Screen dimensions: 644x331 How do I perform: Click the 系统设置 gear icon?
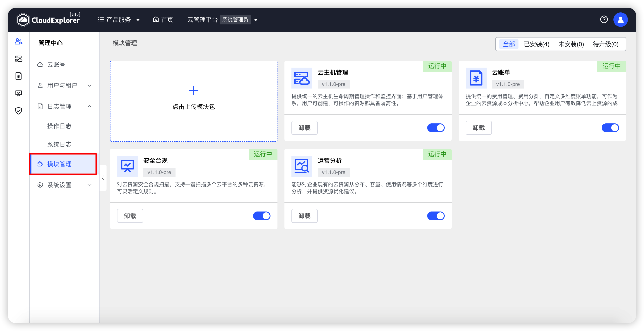[x=40, y=185]
